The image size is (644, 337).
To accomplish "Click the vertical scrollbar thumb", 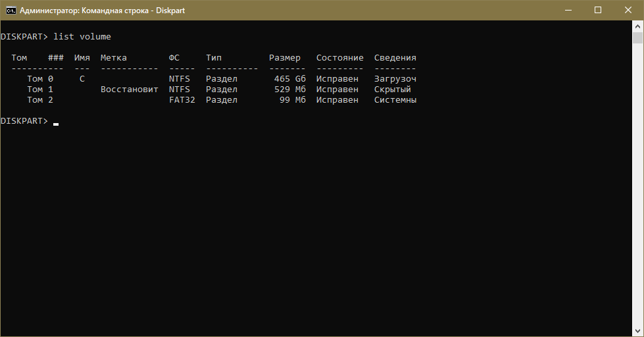I will point(637,38).
